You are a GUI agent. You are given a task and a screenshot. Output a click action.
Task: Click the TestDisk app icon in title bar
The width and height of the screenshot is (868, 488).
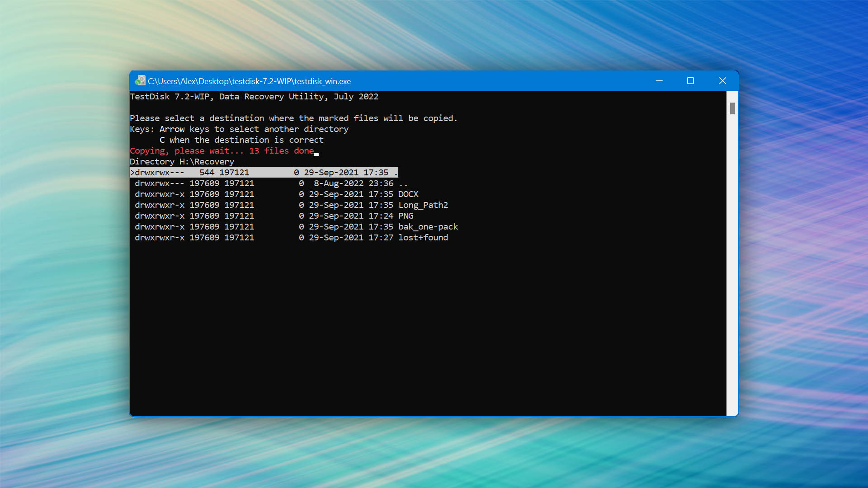click(x=140, y=81)
